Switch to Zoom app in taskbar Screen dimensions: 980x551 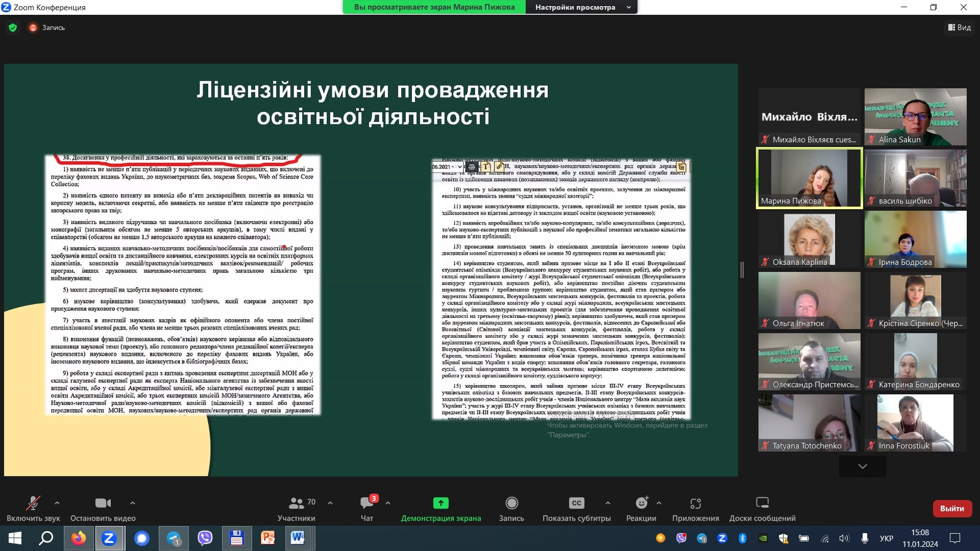pyautogui.click(x=109, y=538)
